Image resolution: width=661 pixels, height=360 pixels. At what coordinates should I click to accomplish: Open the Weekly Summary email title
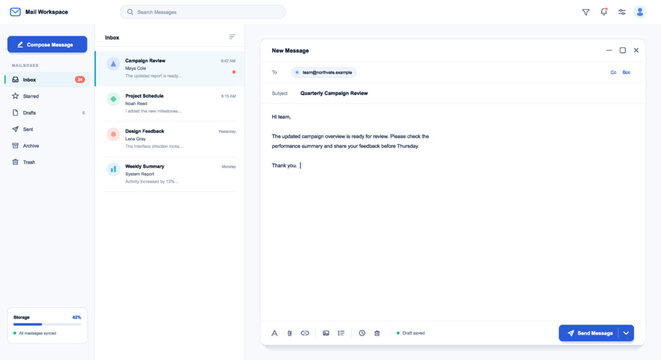point(145,166)
